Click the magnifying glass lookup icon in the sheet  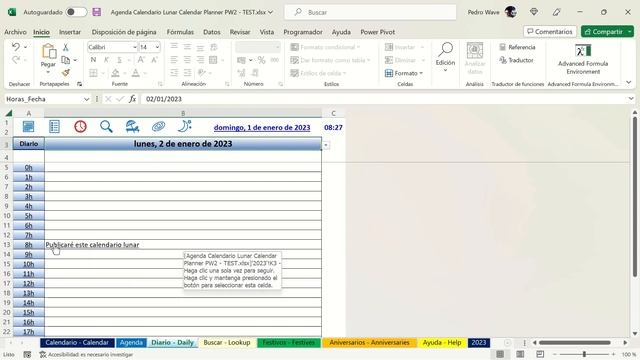click(x=106, y=127)
